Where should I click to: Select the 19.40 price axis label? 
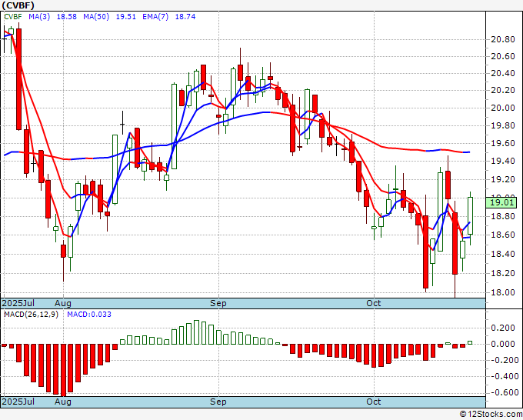pyautogui.click(x=503, y=161)
